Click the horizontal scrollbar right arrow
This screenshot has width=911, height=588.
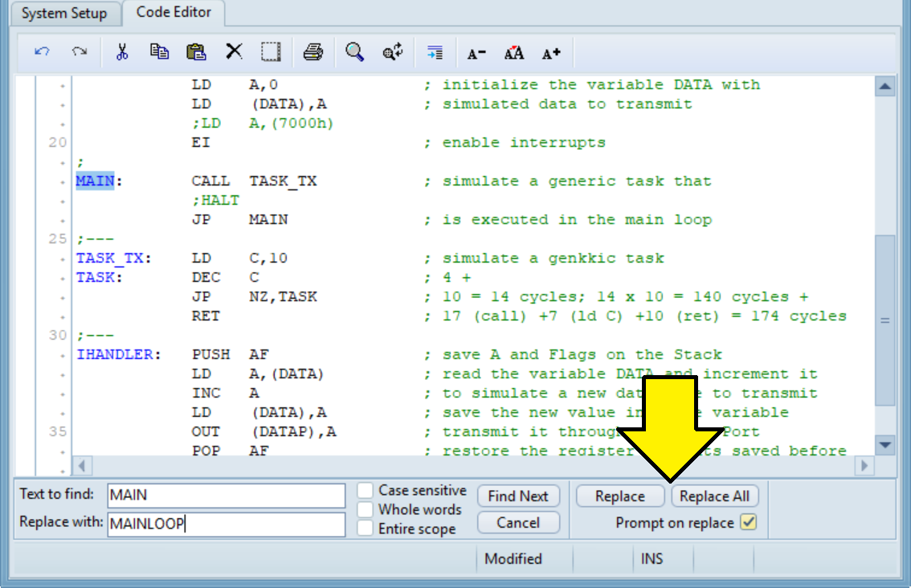coord(864,466)
